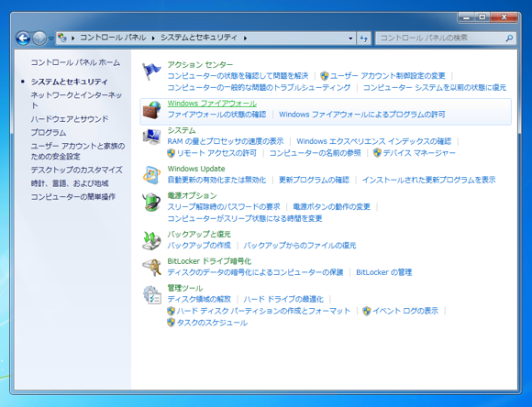The height and width of the screenshot is (407, 532).
Task: Open バックアップと復元 heading link
Action: 199,234
